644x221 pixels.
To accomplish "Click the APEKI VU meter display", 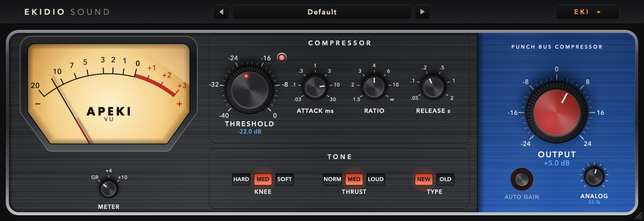I will (x=108, y=93).
